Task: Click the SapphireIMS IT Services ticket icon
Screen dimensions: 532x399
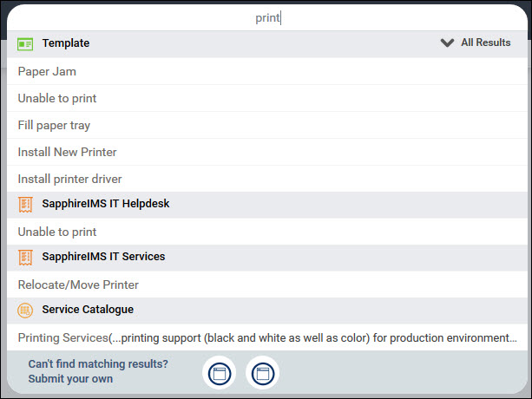Action: point(25,258)
